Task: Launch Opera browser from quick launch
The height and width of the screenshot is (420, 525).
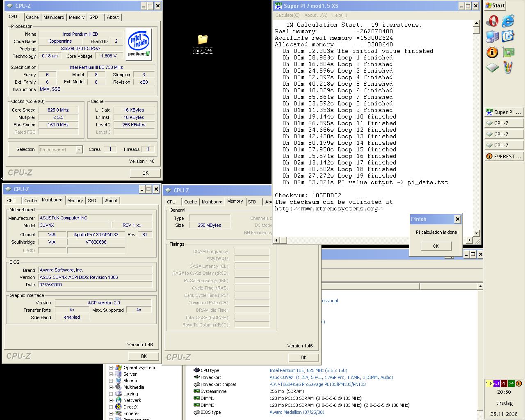Action: pyautogui.click(x=492, y=21)
